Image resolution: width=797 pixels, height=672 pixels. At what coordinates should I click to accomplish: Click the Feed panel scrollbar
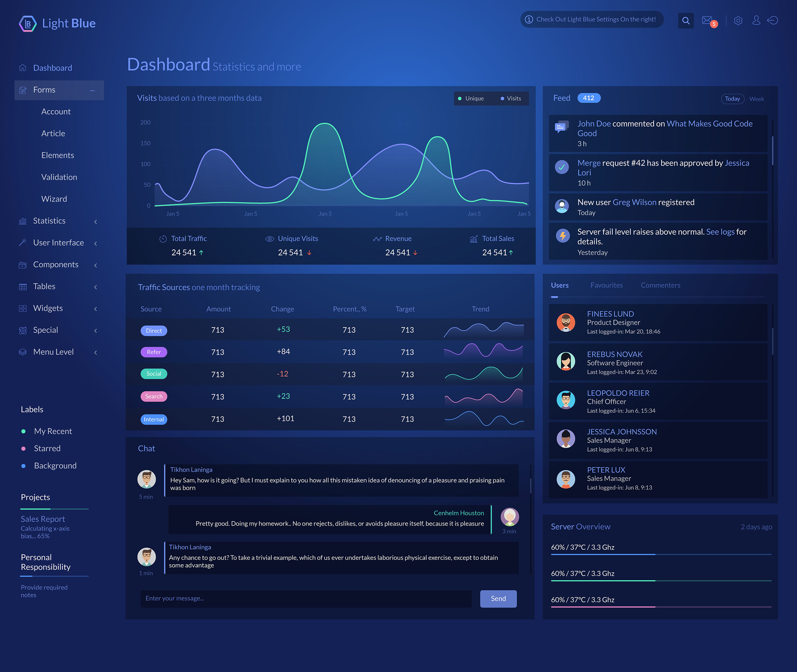(x=773, y=151)
